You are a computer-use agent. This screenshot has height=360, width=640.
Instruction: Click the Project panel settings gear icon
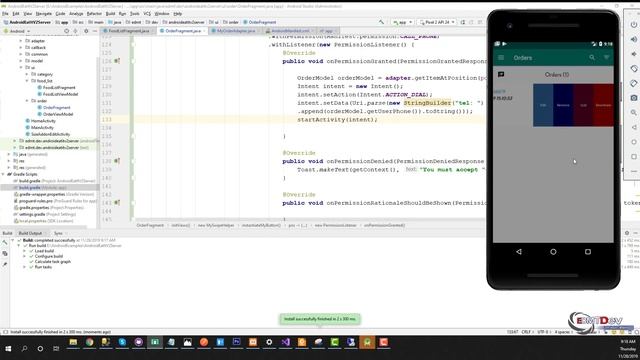[x=86, y=31]
